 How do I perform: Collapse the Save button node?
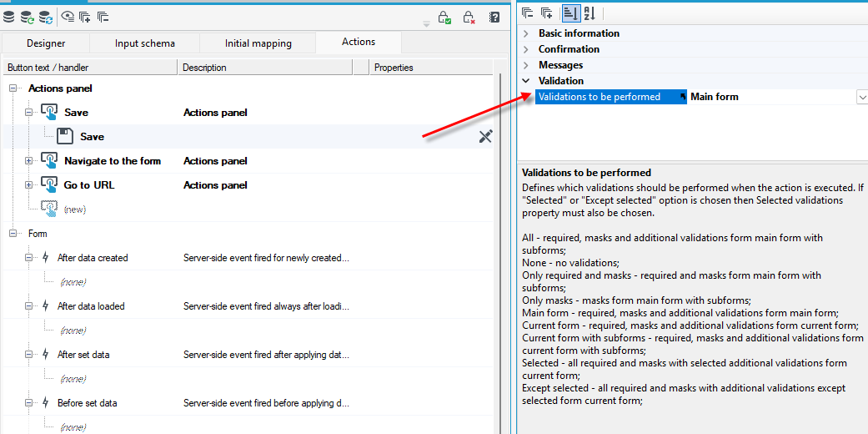click(29, 113)
